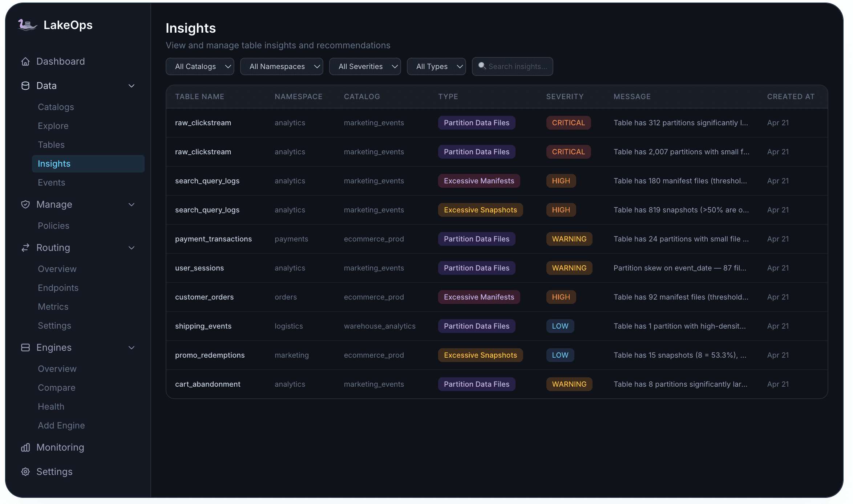Viewport: 853px width, 504px height.
Task: Select the Insights sidebar item
Action: click(88, 164)
